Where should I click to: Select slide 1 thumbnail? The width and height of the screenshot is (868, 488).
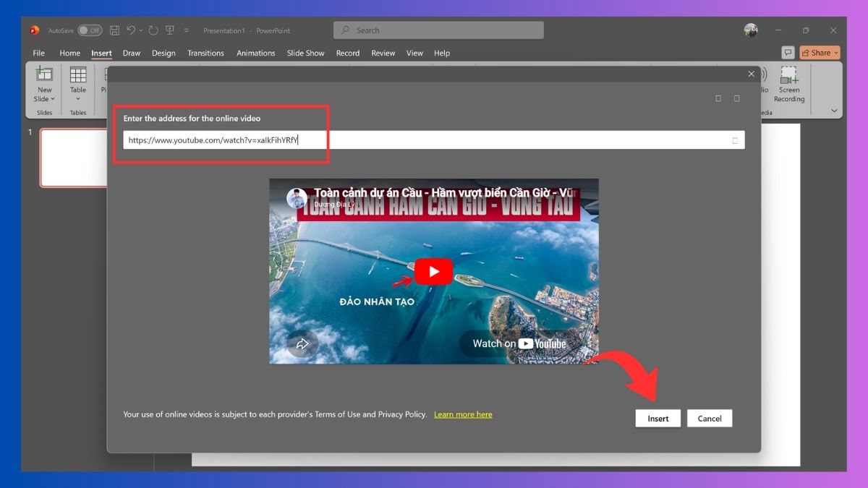(x=74, y=158)
